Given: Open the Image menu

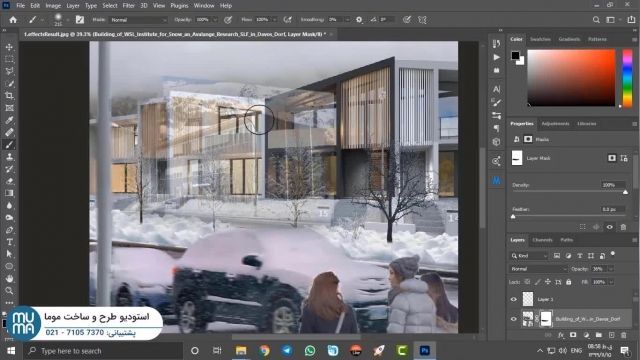Looking at the screenshot, I should 53,6.
